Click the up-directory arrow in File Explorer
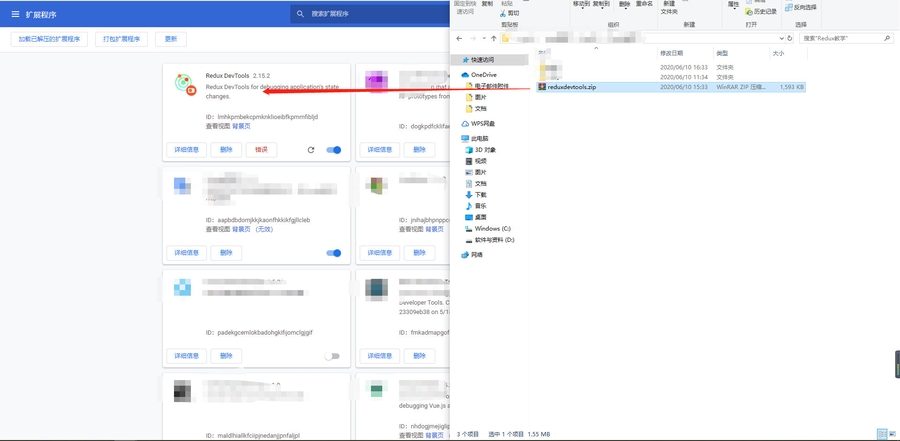Image resolution: width=900 pixels, height=441 pixels. click(x=493, y=39)
